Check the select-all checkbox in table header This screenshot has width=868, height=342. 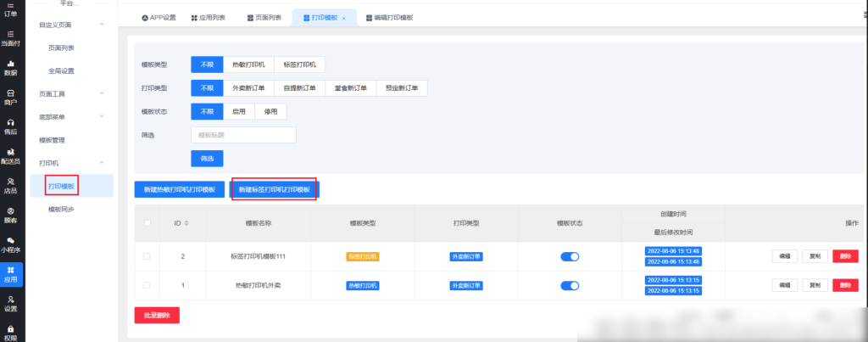[x=147, y=223]
